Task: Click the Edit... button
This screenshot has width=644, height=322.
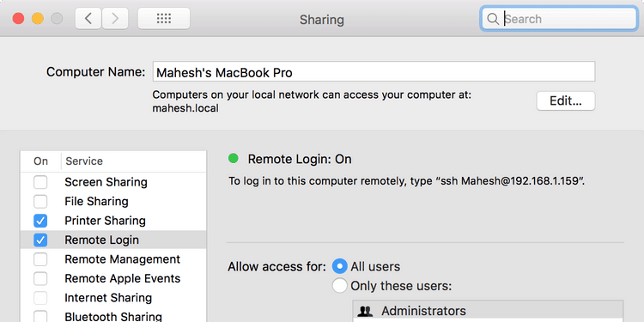Action: [x=566, y=100]
